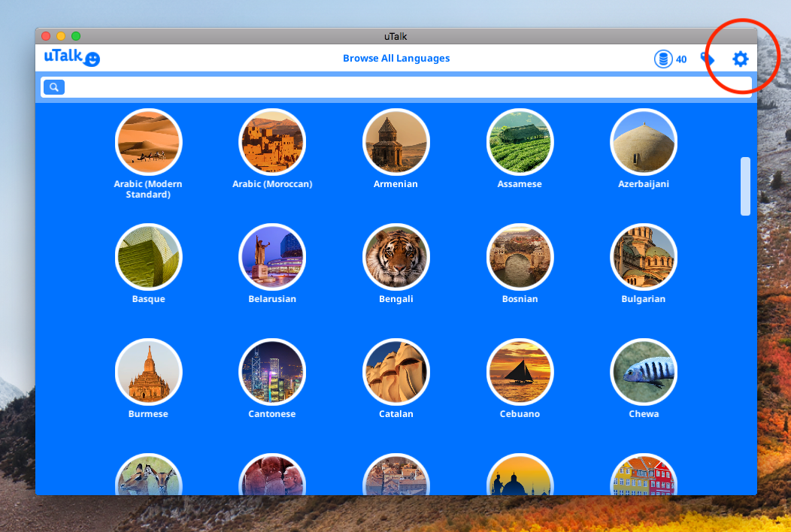Select the Belarusian language label

coord(272,299)
